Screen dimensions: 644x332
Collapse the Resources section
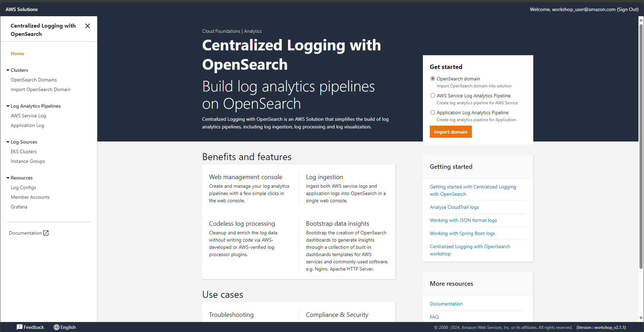click(x=8, y=178)
